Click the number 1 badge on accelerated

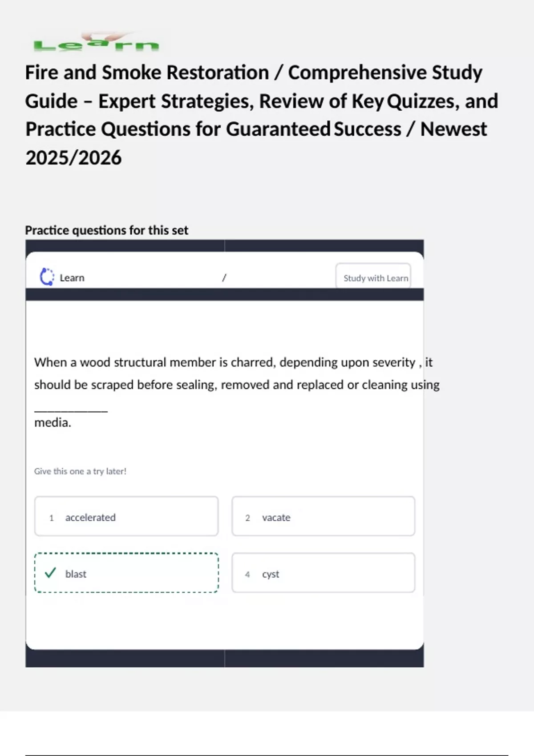pos(52,518)
